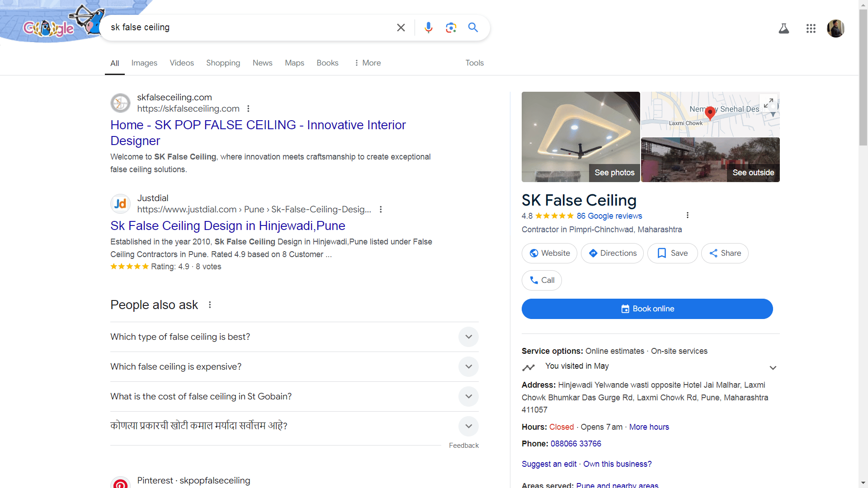The width and height of the screenshot is (868, 488).
Task: Switch to the Books tab
Action: tap(327, 63)
